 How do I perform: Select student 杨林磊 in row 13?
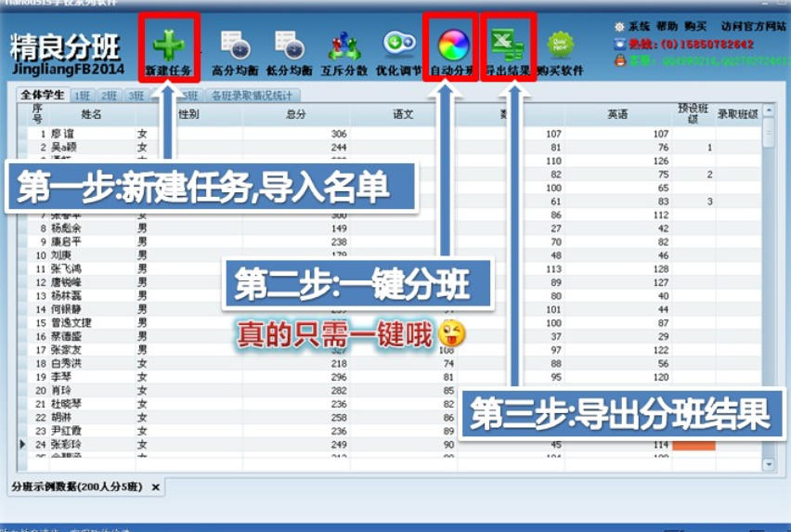(x=66, y=296)
